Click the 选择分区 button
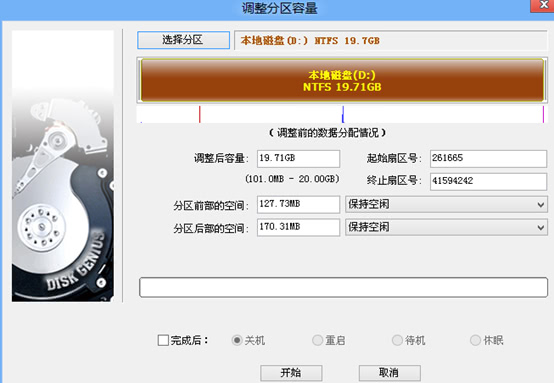The height and width of the screenshot is (383, 554). click(183, 40)
